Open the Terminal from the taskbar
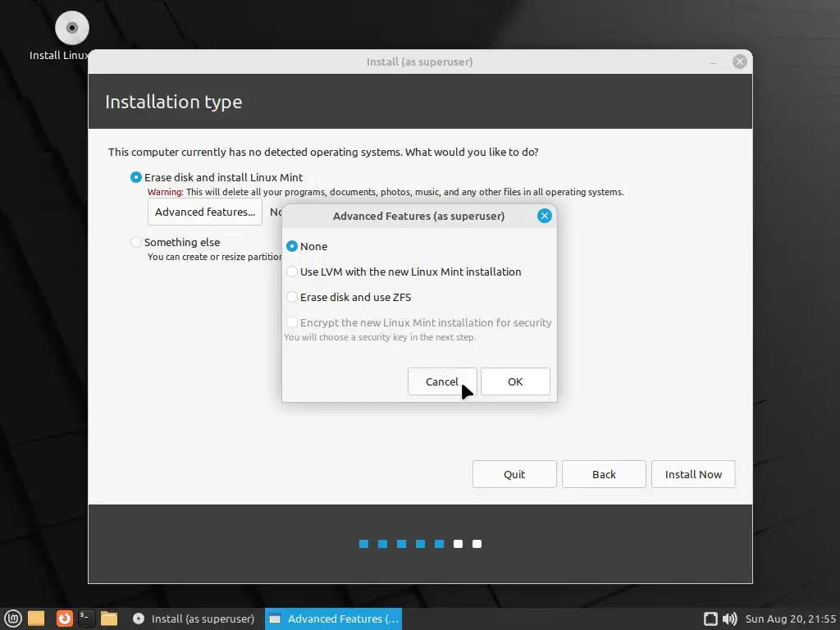This screenshot has width=840, height=630. coord(86,619)
